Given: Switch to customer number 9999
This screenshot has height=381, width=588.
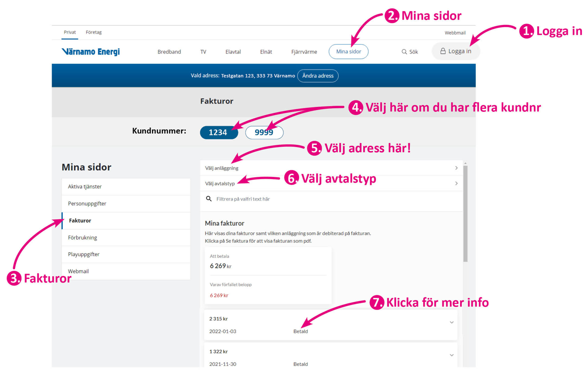Looking at the screenshot, I should pyautogui.click(x=264, y=132).
